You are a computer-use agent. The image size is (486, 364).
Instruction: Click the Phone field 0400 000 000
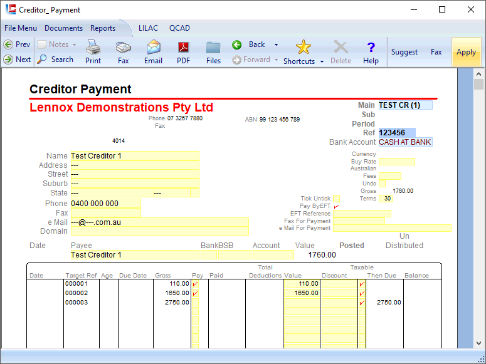106,203
